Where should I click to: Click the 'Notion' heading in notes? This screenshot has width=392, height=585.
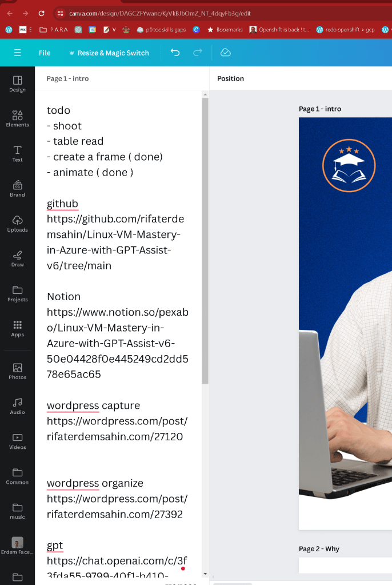(x=64, y=297)
